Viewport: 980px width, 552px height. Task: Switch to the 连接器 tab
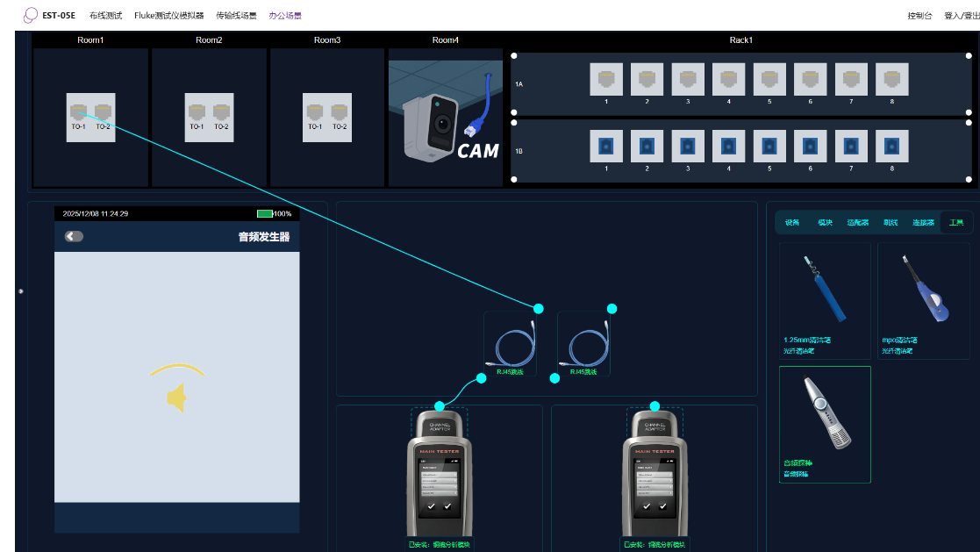coord(923,223)
